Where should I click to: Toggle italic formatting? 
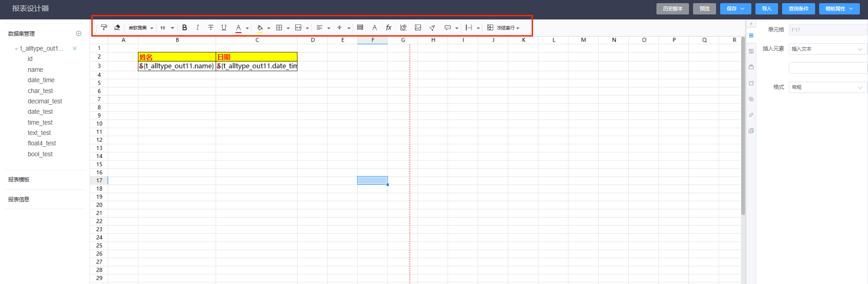(198, 28)
